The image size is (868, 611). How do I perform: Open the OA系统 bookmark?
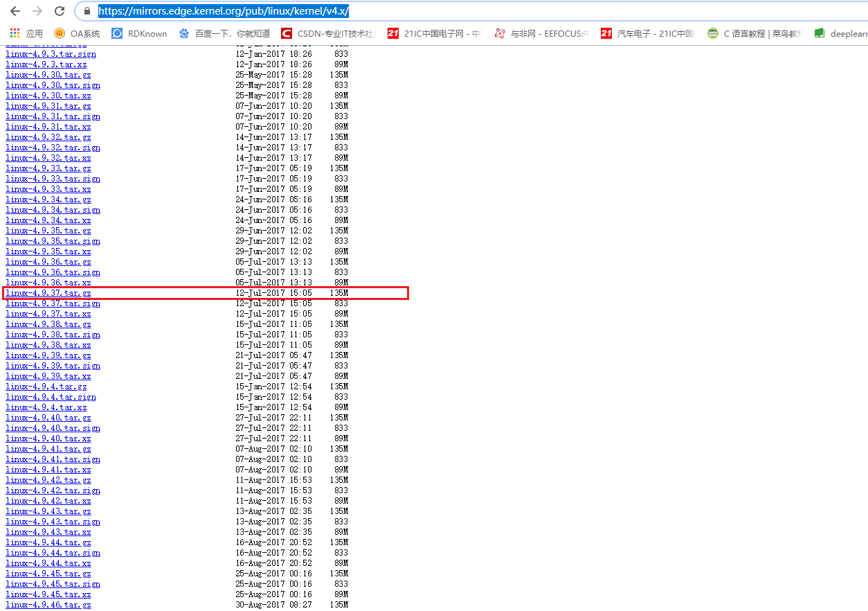pos(77,33)
